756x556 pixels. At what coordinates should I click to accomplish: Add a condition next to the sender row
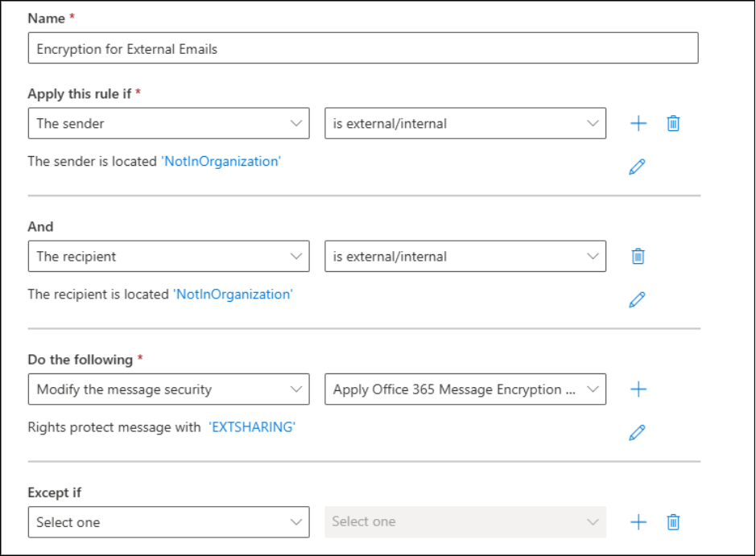coord(638,123)
